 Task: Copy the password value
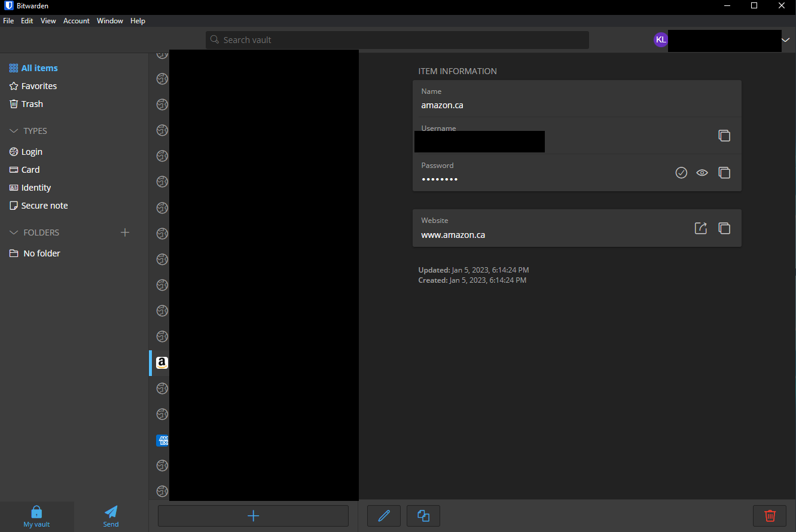[x=724, y=173]
